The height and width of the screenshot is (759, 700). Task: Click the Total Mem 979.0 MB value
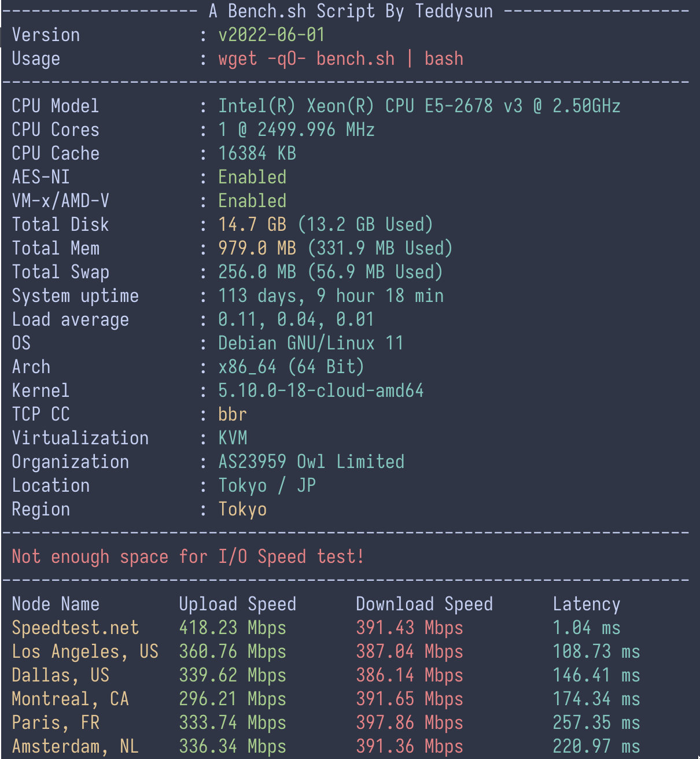click(x=257, y=248)
